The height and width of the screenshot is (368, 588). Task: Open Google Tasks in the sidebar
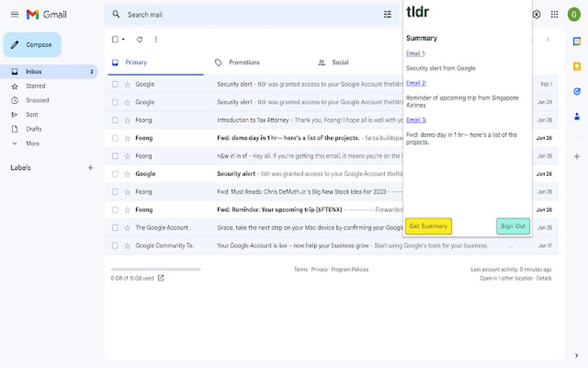576,91
